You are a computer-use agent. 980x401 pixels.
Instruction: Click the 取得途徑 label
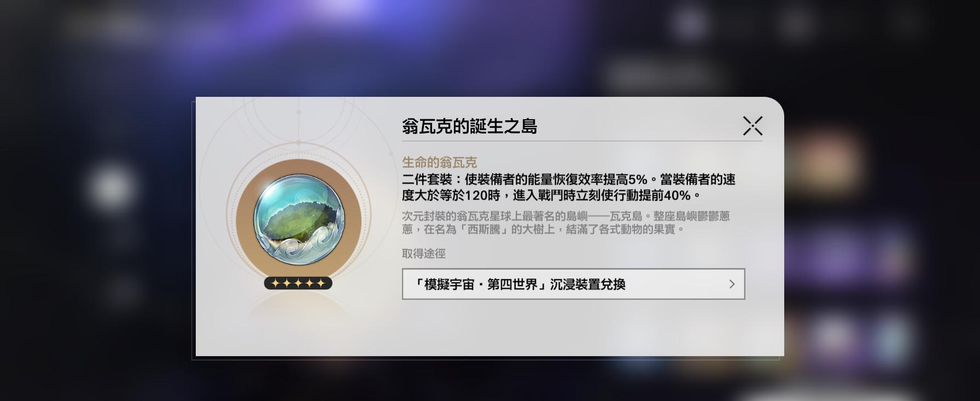click(x=424, y=253)
